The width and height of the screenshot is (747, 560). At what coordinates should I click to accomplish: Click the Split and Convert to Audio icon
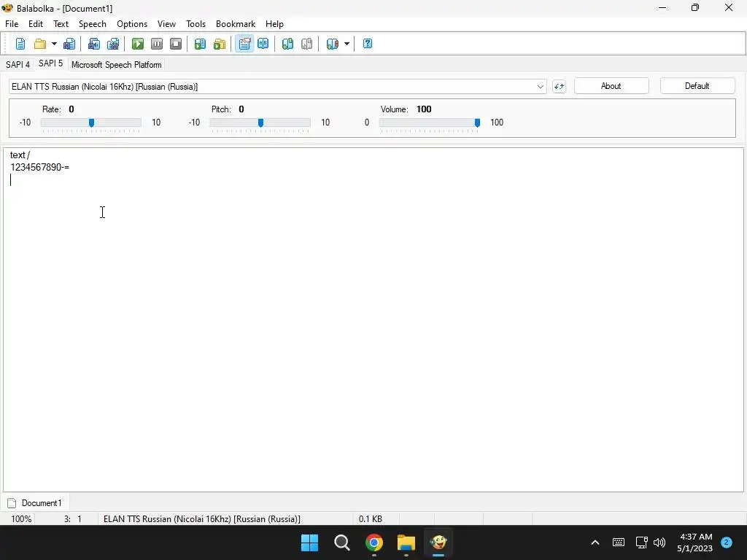click(x=113, y=44)
